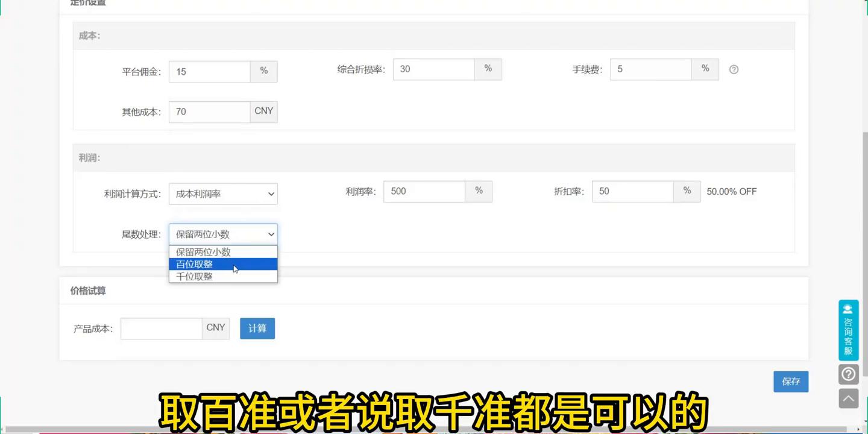Click the 其他成本 CNY input
868x434 pixels.
(209, 112)
